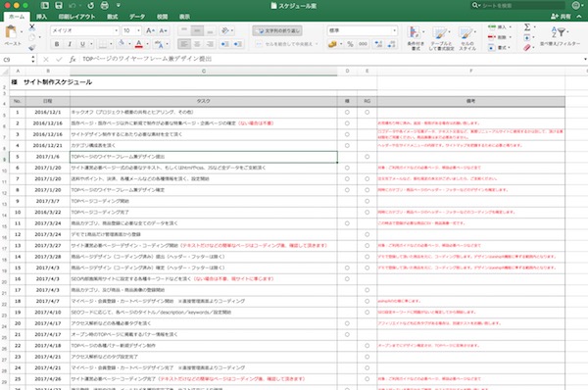The height and width of the screenshot is (390, 588).
Task: Click the increase decimal icon
Action: pos(378,44)
